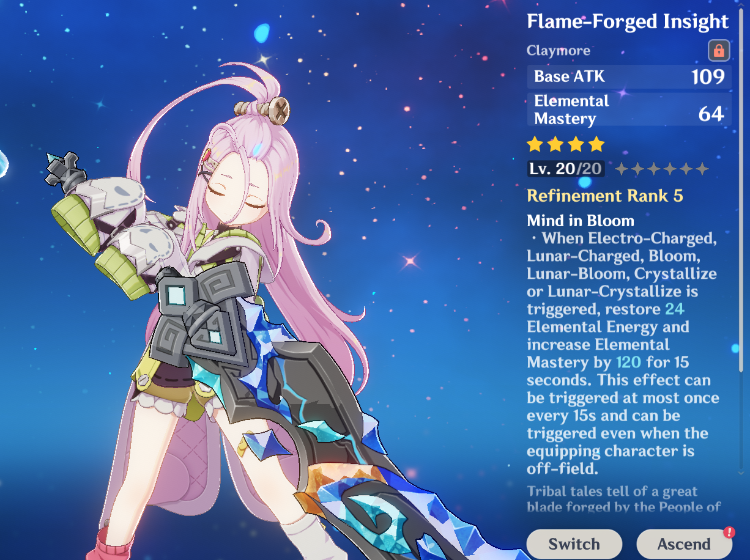The height and width of the screenshot is (560, 750).
Task: Click the Ascend button
Action: (x=684, y=543)
